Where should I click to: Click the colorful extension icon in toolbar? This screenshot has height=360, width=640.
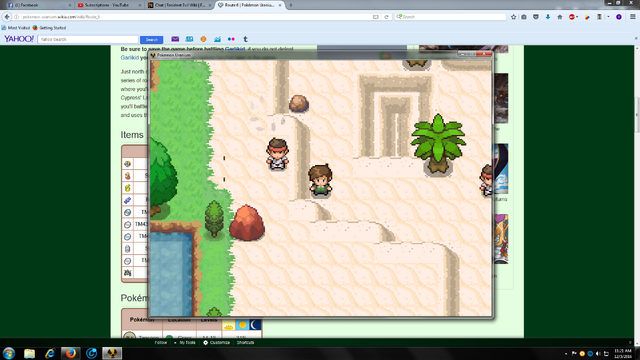587,17
